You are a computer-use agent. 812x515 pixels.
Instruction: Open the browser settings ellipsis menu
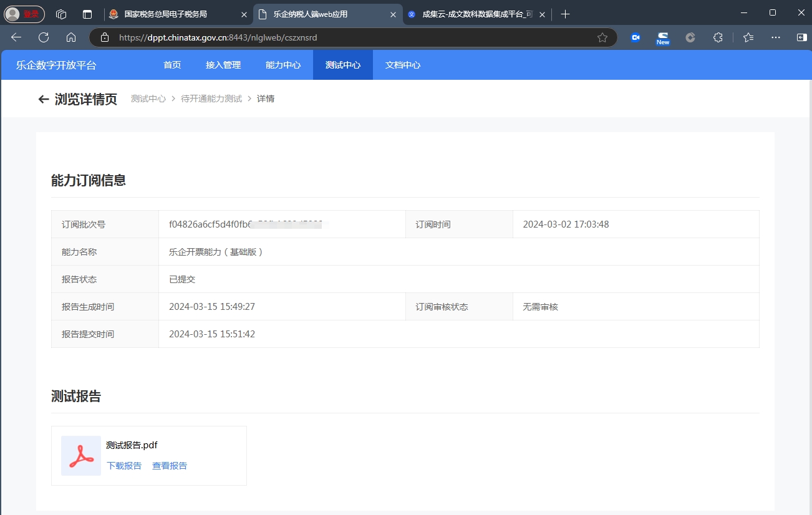[x=776, y=37]
